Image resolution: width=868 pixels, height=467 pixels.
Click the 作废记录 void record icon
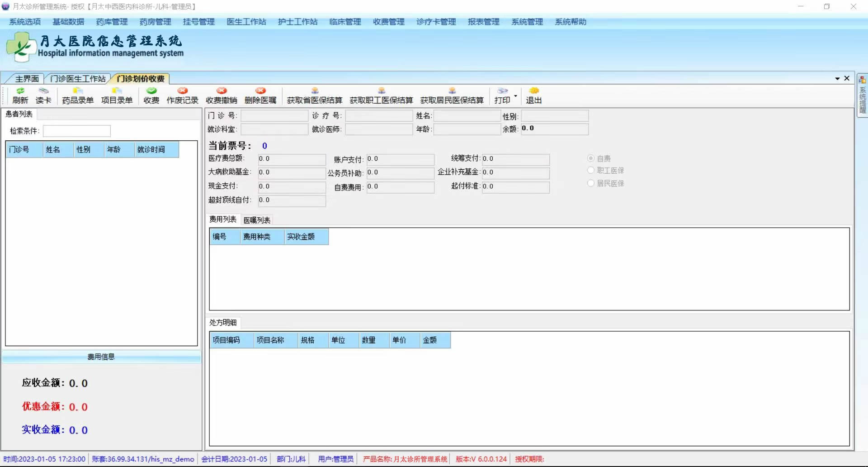(182, 95)
